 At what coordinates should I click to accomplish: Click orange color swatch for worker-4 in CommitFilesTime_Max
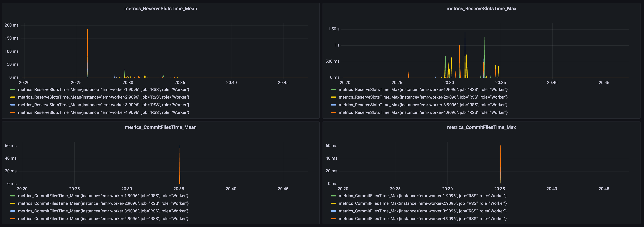[x=333, y=218]
